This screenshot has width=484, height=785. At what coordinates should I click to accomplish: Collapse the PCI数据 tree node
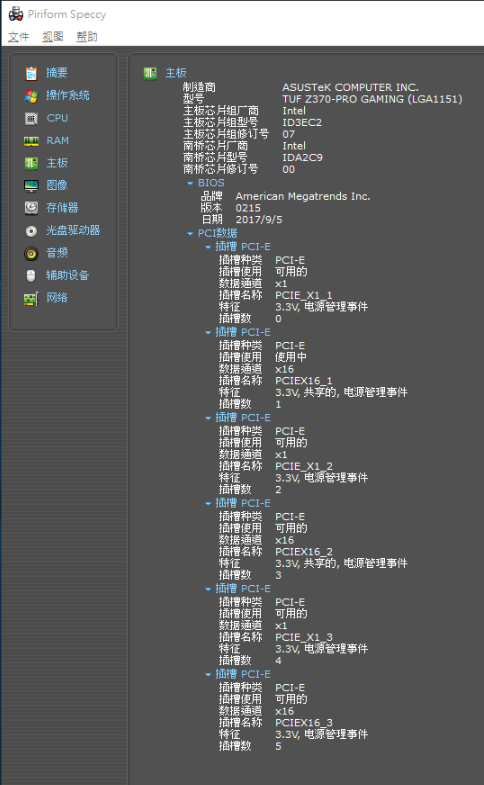[x=190, y=233]
